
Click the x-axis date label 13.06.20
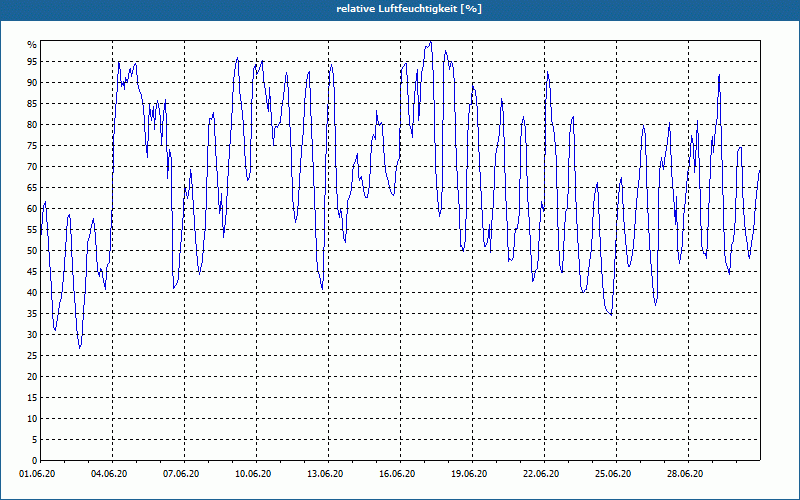(325, 473)
